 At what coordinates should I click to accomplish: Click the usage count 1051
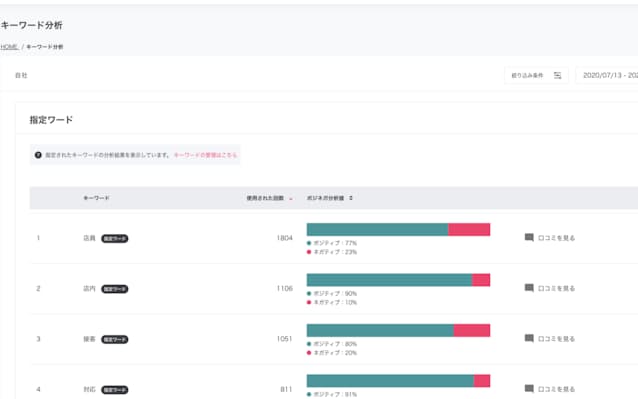284,339
